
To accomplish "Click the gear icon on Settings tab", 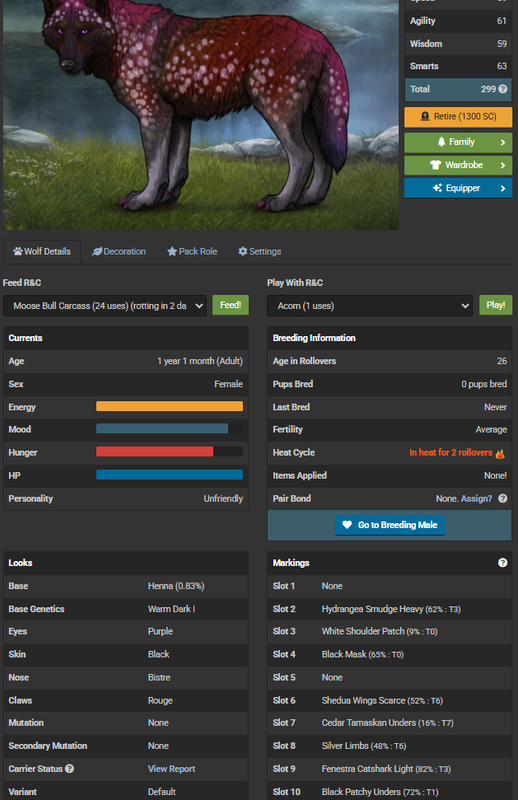I will 243,251.
